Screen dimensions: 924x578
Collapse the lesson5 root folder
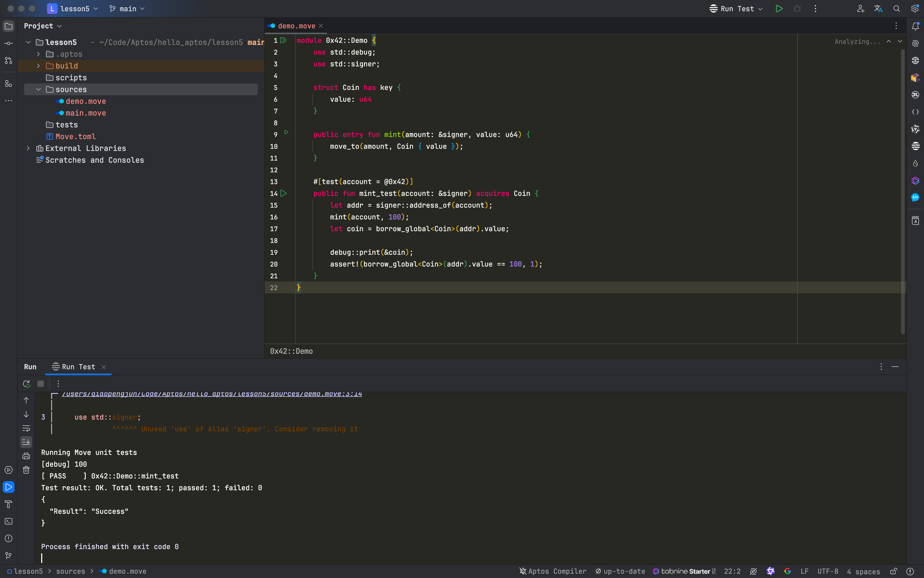click(x=28, y=42)
